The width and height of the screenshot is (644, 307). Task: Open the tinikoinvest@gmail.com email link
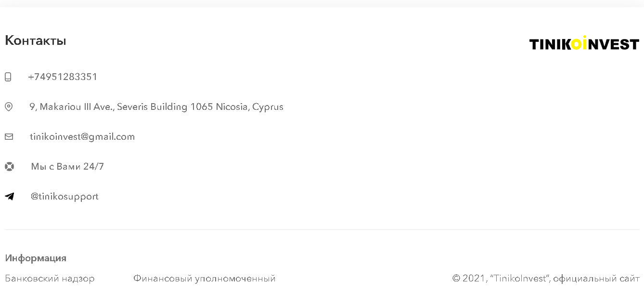coord(82,137)
